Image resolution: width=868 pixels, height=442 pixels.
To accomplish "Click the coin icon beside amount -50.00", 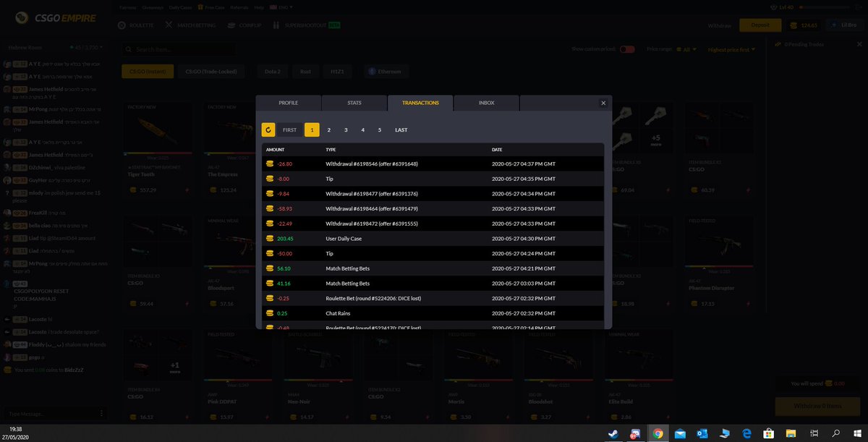I will pyautogui.click(x=269, y=254).
